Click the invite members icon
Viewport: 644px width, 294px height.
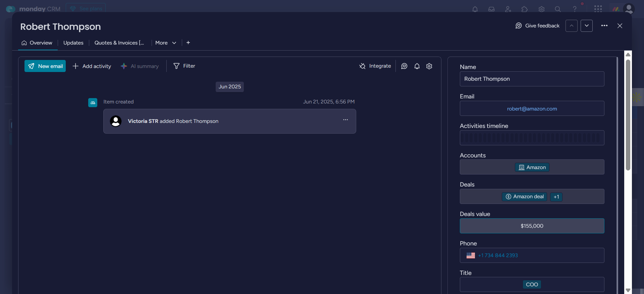coord(508,9)
